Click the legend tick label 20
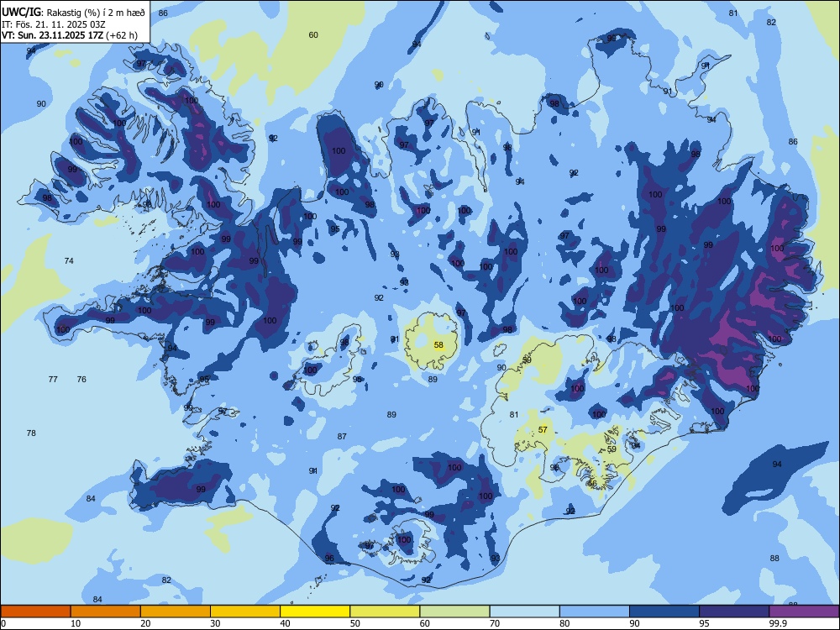840x630 pixels. click(x=145, y=623)
